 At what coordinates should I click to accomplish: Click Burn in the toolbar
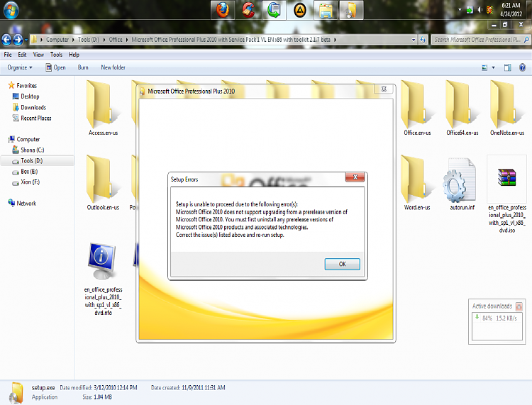coord(83,67)
